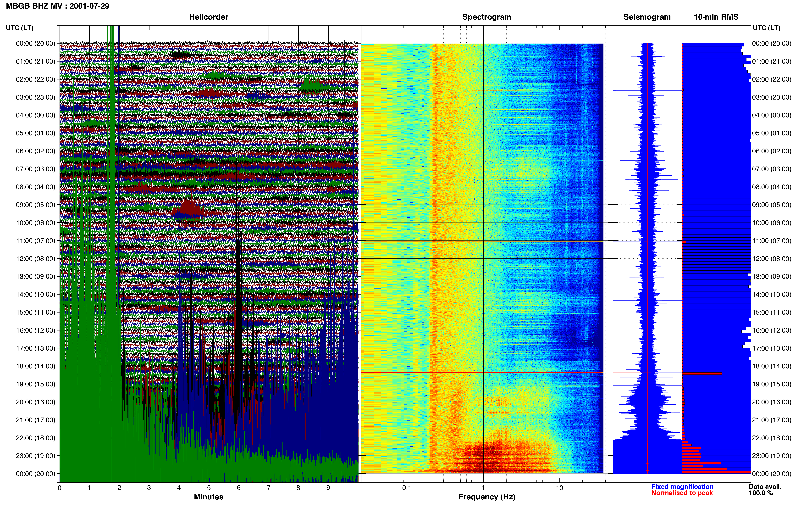This screenshot has width=812, height=508.
Task: Click the Fixed magnification legend text
Action: coord(682,487)
